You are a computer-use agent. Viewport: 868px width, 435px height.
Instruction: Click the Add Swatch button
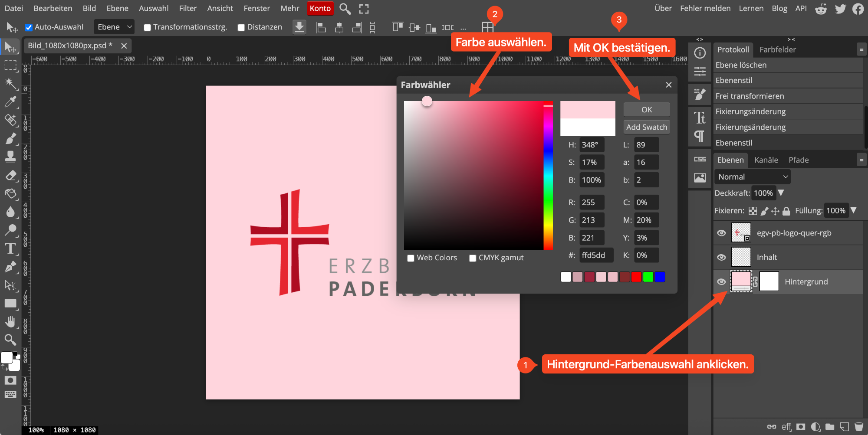[646, 127]
